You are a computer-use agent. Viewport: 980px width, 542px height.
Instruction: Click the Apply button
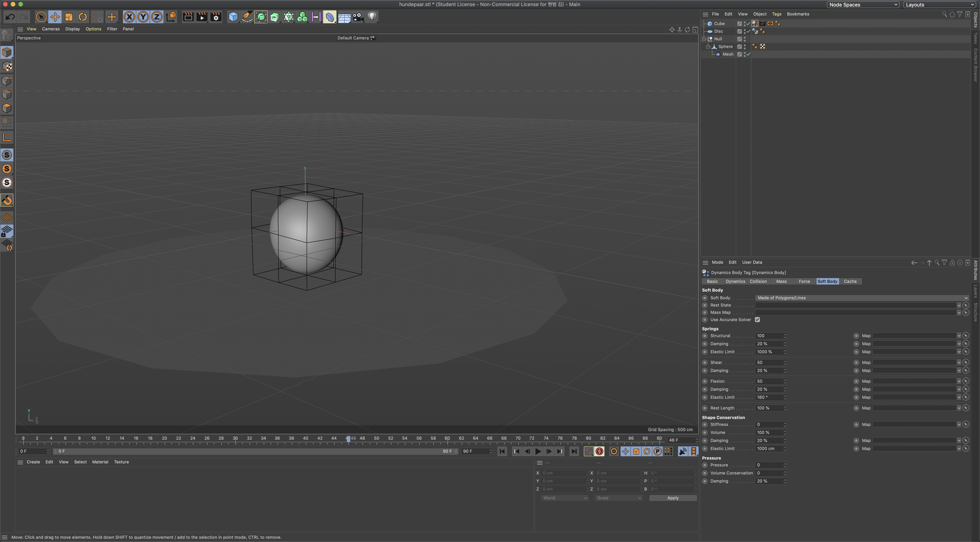pos(673,498)
